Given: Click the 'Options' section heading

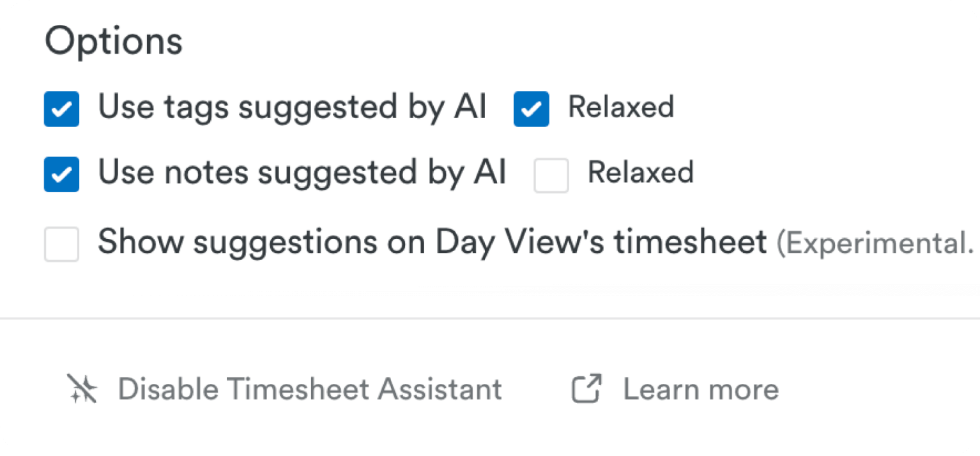Looking at the screenshot, I should tap(114, 42).
